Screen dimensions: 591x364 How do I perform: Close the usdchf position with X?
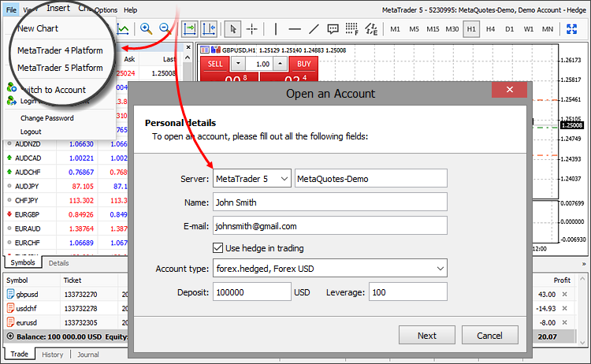(565, 308)
